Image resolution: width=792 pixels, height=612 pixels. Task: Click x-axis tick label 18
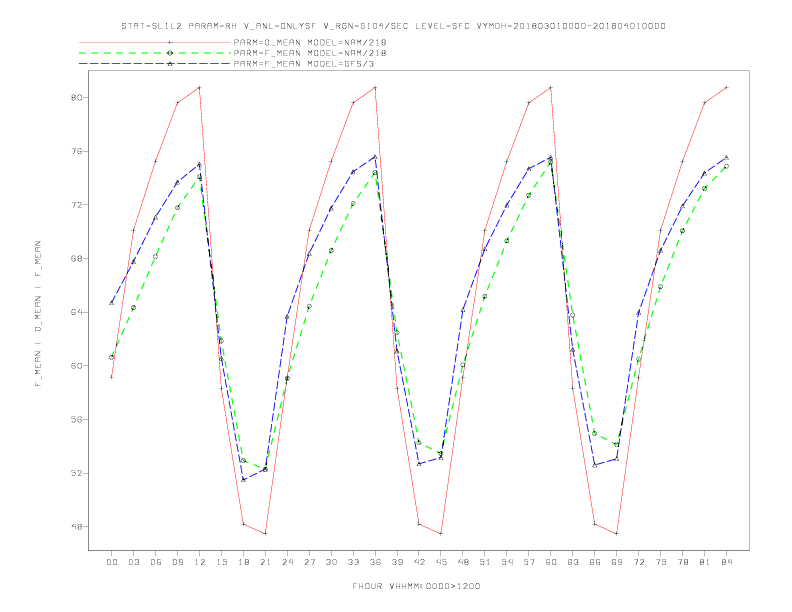243,562
